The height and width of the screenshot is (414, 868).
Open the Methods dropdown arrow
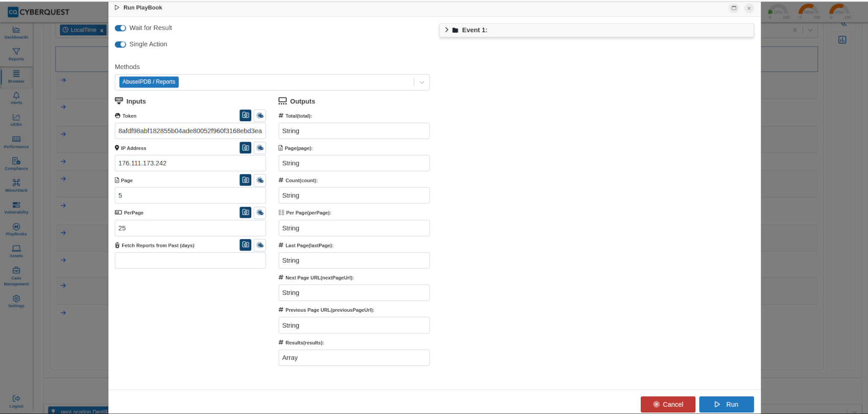[x=422, y=82]
